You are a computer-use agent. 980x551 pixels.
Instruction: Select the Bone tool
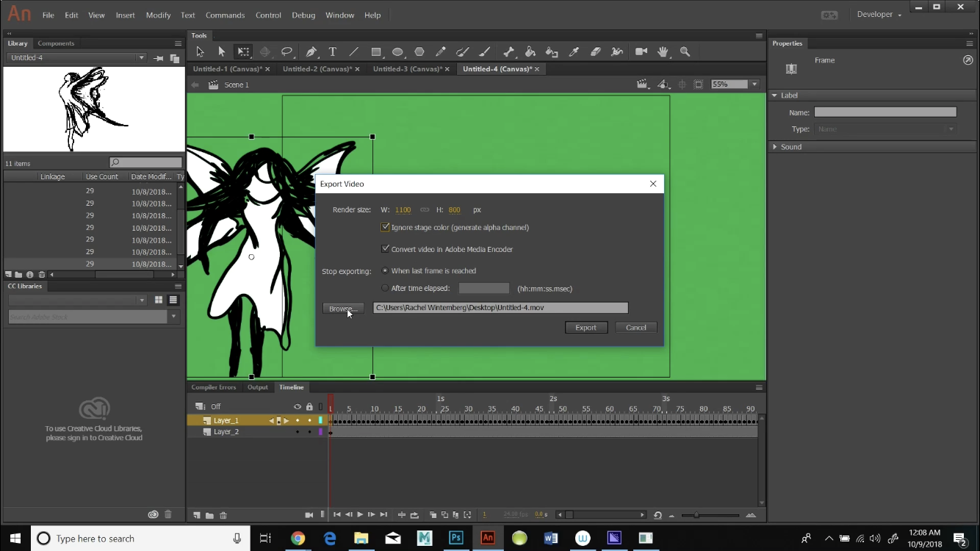point(508,51)
